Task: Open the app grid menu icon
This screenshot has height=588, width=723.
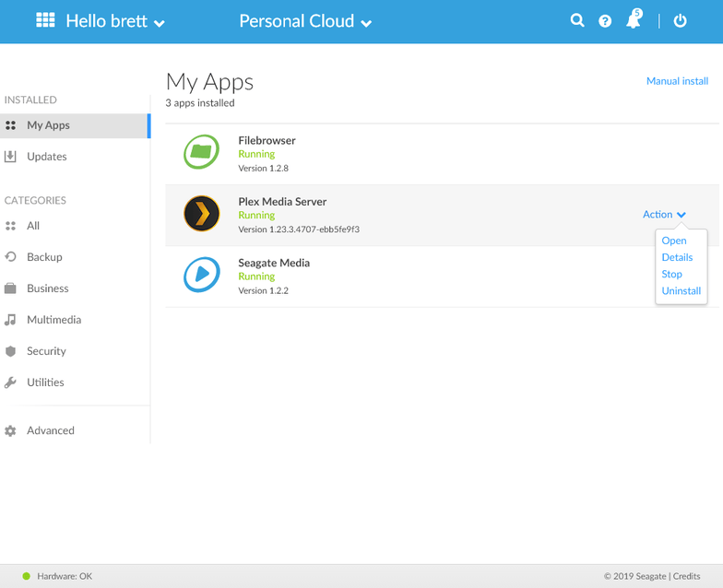Action: point(45,20)
